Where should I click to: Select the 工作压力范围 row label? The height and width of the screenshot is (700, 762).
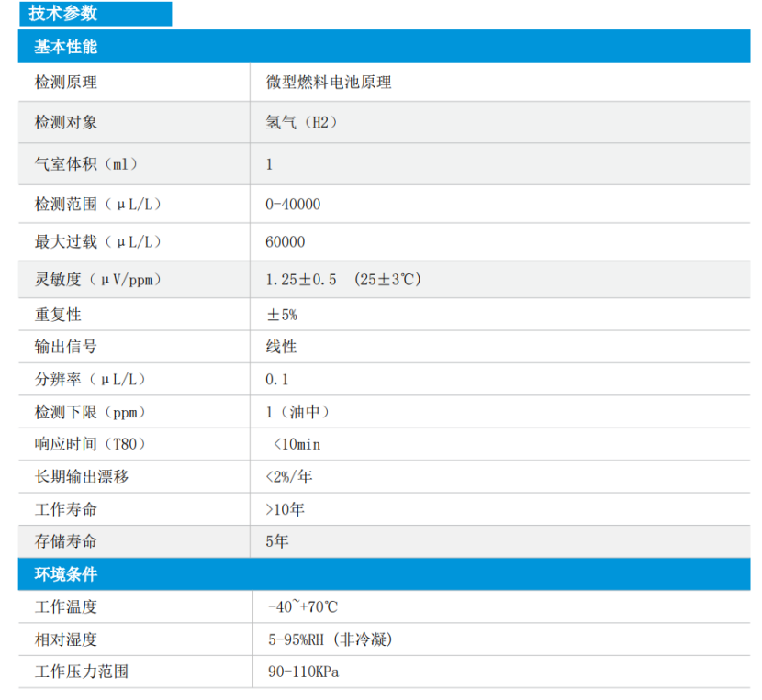pos(82,672)
